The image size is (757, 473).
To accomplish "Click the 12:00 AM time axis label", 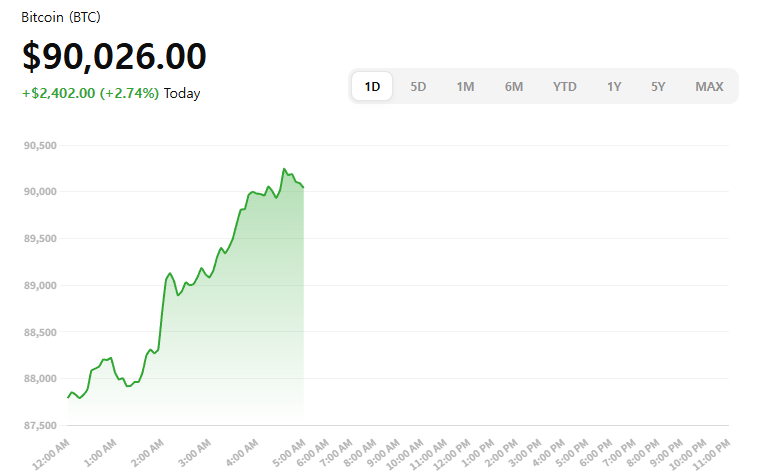I will 52,450.
